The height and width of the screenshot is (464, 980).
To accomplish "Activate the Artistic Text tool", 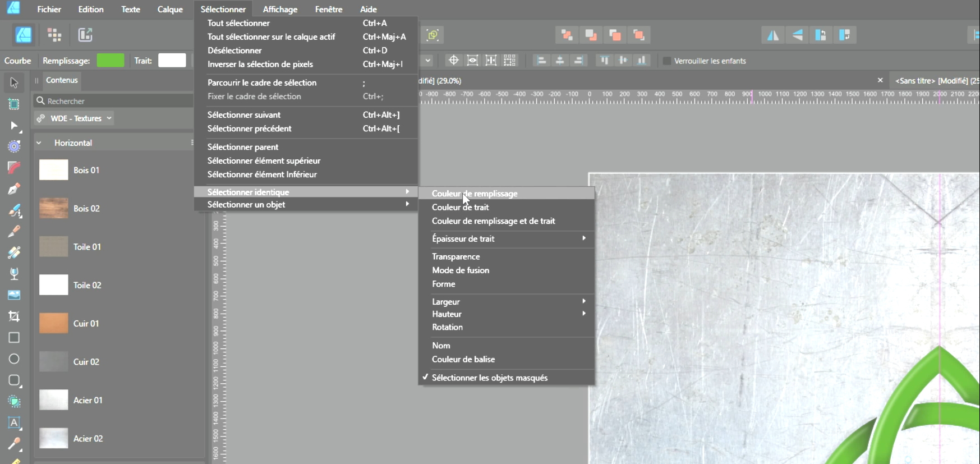I will (14, 422).
